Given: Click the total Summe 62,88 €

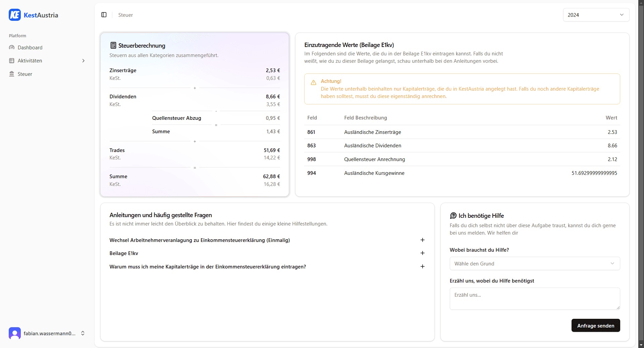Looking at the screenshot, I should tap(272, 177).
